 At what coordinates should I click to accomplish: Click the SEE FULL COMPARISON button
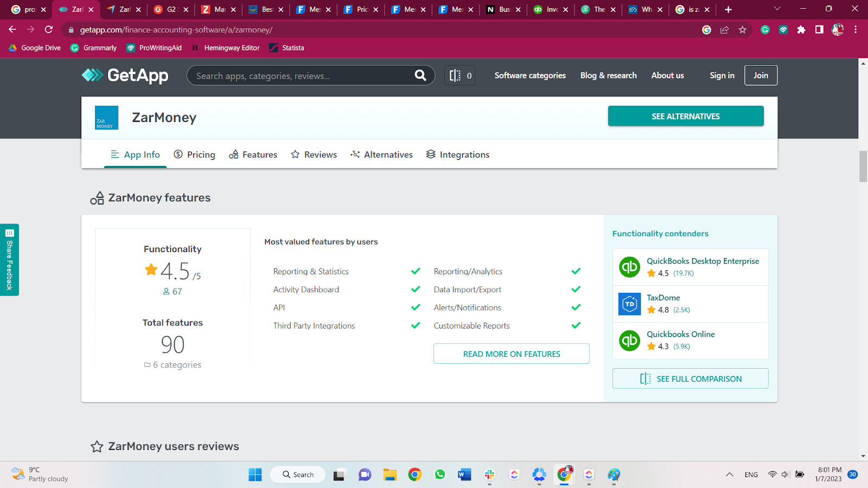click(x=691, y=378)
